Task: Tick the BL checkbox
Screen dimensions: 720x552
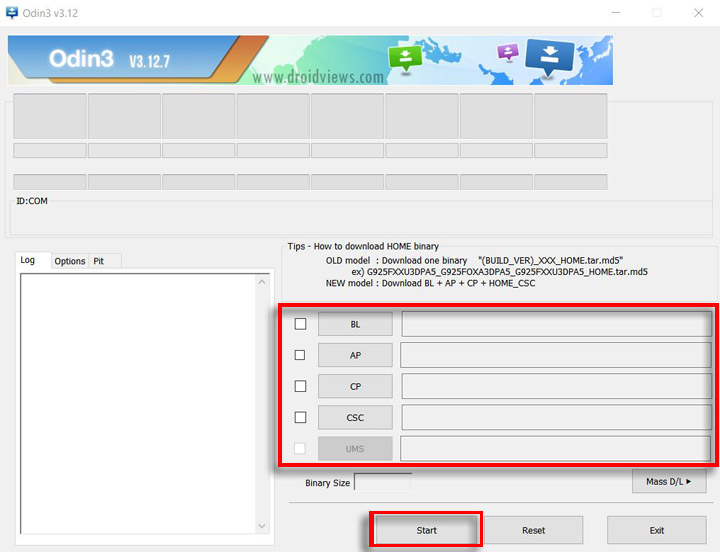Action: (x=300, y=324)
